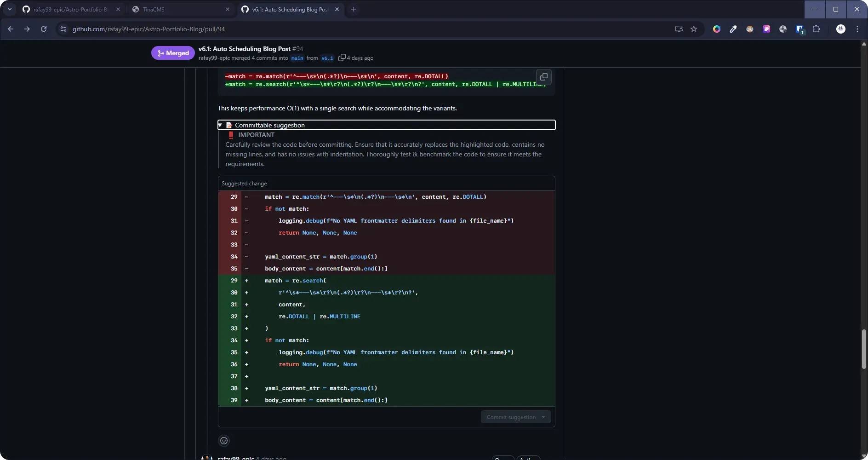Click removed line 34 yaml_content_str assignment
Viewport: 868px width, 460px height.
coord(386,257)
